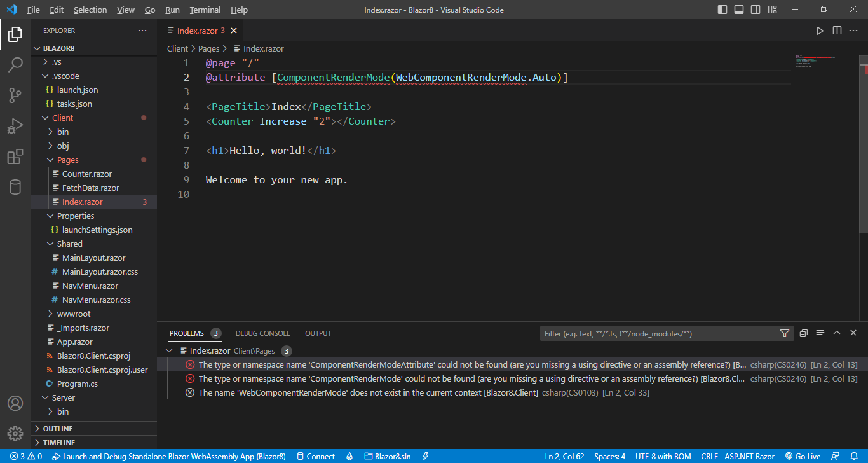Toggle Problems view as table or tree
This screenshot has height=463, width=868.
pos(820,333)
